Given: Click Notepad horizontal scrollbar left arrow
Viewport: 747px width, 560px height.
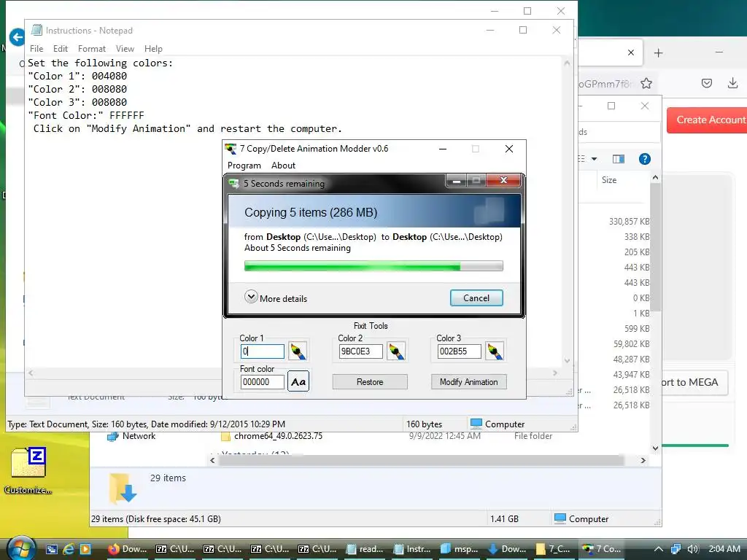Looking at the screenshot, I should [x=31, y=373].
